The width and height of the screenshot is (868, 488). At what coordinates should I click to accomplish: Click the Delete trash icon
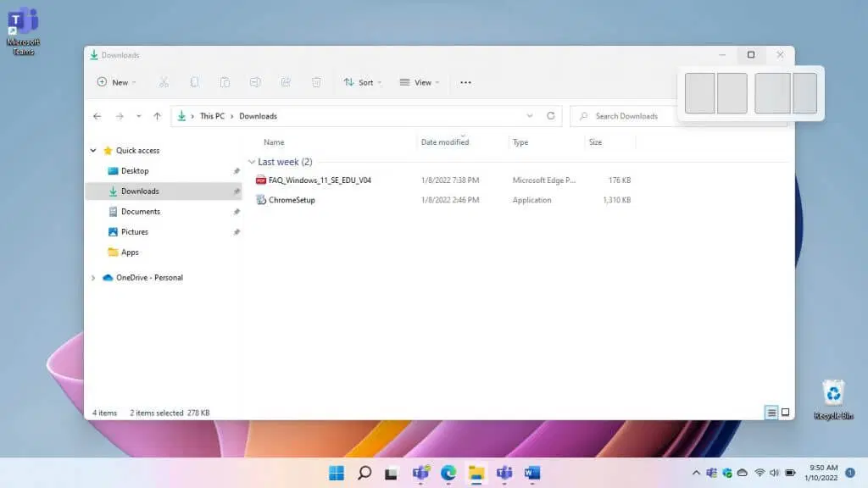[x=316, y=82]
